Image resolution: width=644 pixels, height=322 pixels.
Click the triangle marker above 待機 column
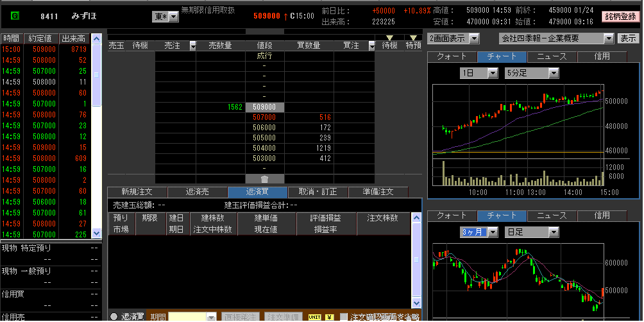click(x=390, y=38)
